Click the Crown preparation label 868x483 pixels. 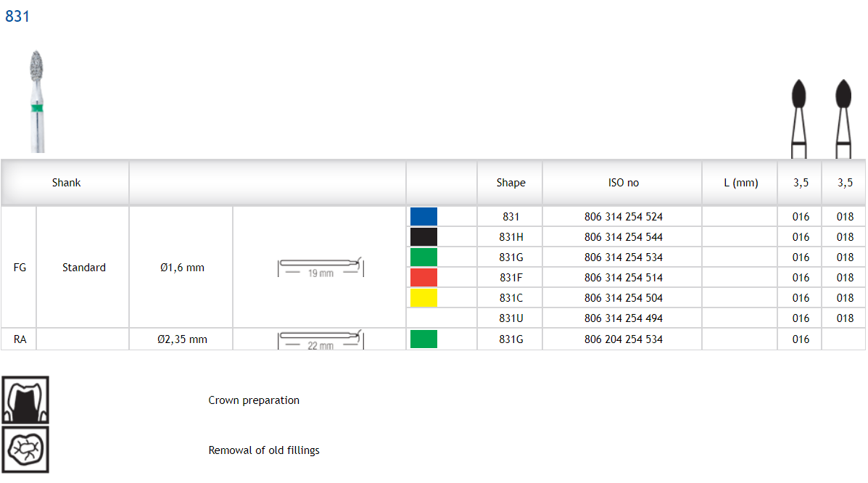tap(254, 400)
